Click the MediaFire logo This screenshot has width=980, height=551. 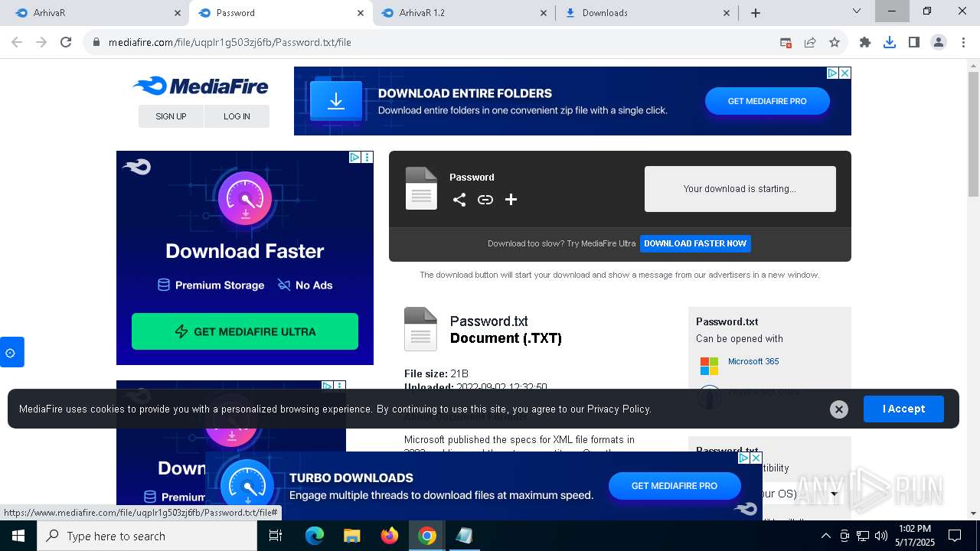201,86
